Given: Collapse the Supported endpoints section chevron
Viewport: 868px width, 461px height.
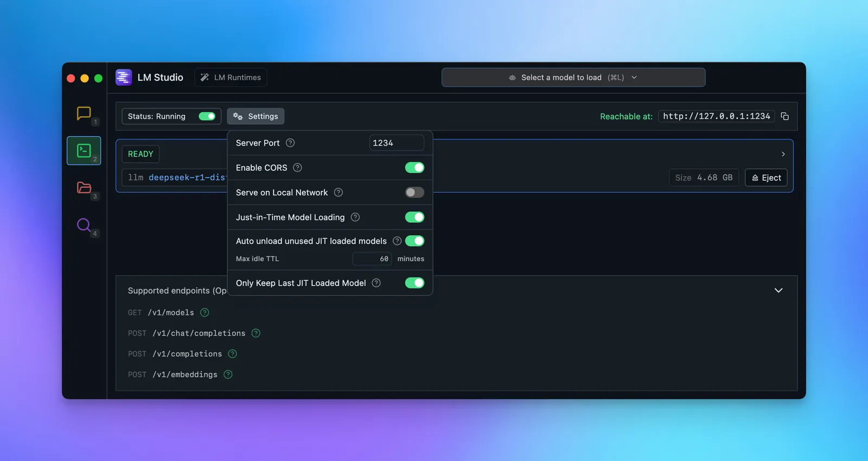Looking at the screenshot, I should pos(778,291).
